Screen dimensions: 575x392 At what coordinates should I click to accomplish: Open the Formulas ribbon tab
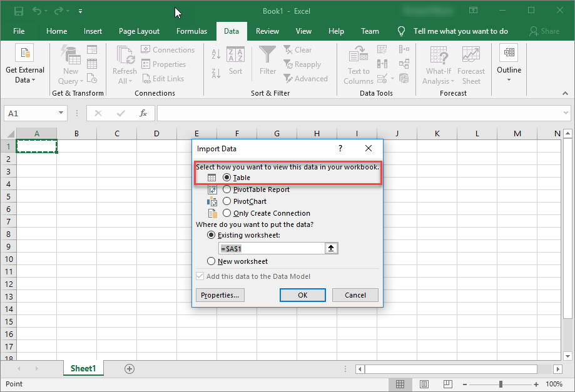(191, 31)
